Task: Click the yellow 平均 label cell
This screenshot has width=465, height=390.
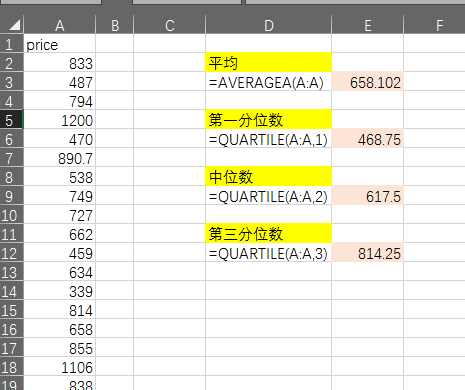Action: pyautogui.click(x=269, y=62)
